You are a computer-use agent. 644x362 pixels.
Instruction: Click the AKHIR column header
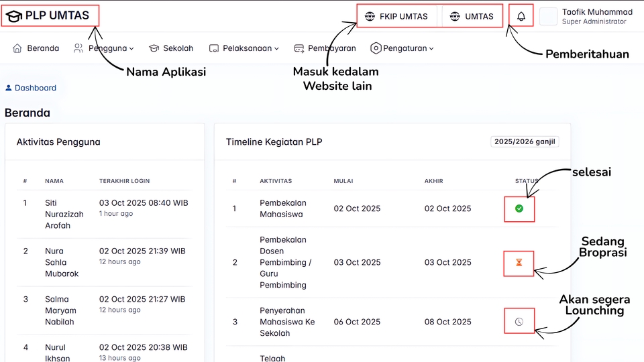click(434, 181)
